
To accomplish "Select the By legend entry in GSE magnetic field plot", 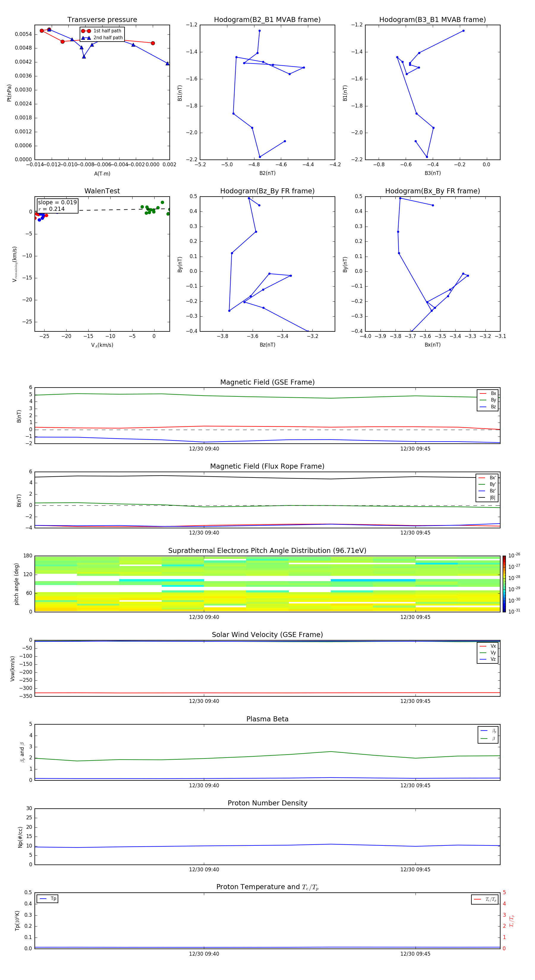I will 488,400.
